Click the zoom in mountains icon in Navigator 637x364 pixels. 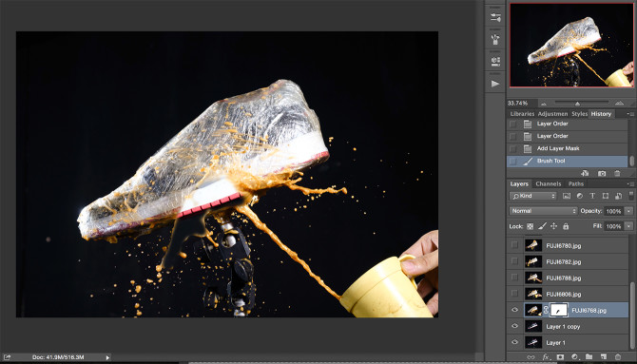point(619,104)
